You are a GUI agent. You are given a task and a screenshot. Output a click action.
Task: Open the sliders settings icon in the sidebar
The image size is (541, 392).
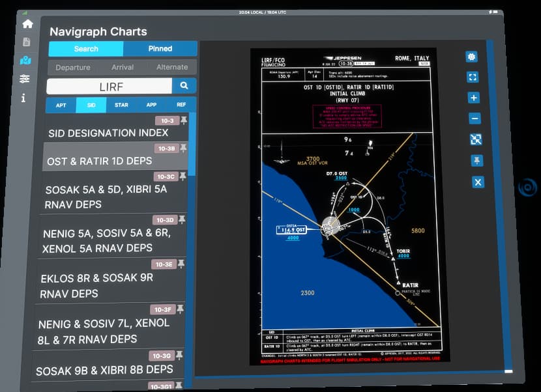point(25,79)
